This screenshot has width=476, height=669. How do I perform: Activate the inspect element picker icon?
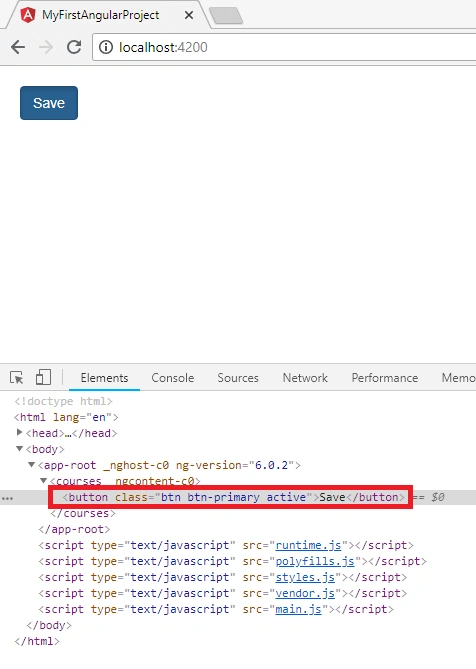17,378
